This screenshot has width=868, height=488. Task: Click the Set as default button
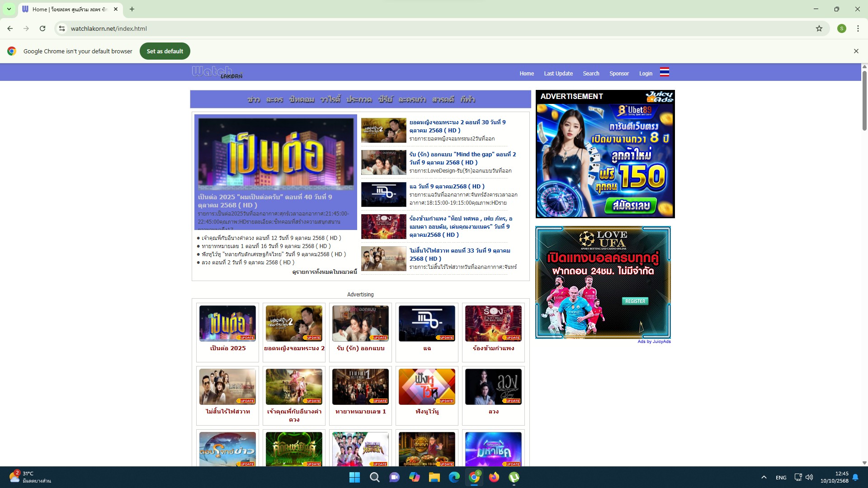(x=165, y=51)
